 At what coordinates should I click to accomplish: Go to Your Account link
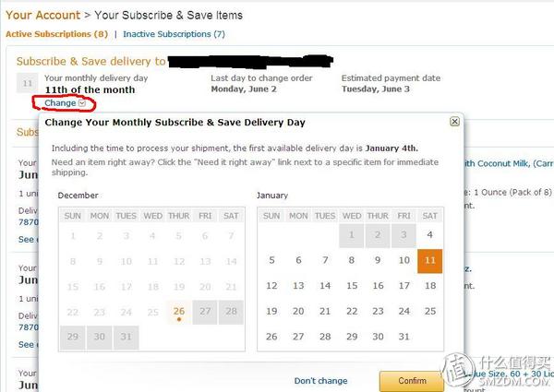click(x=43, y=15)
